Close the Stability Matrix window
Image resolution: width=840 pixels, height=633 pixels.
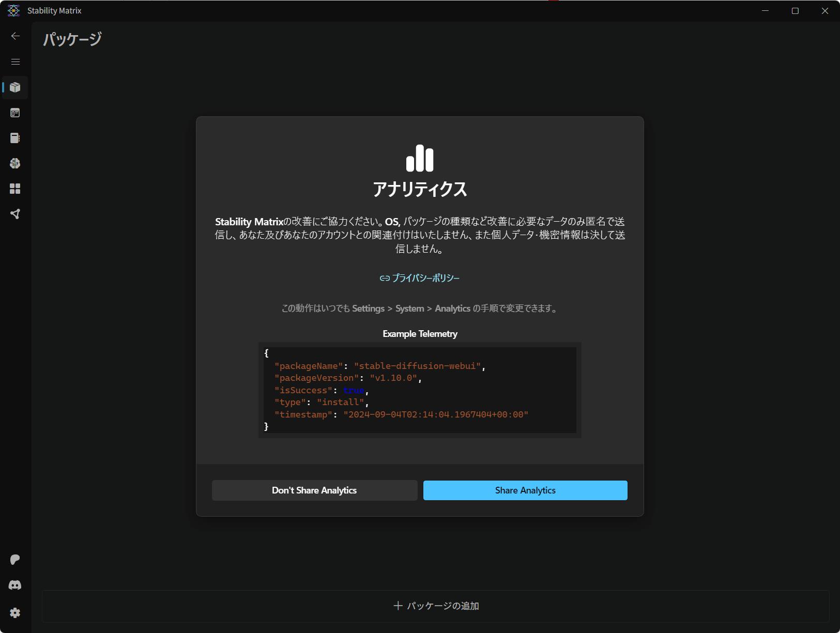tap(825, 11)
